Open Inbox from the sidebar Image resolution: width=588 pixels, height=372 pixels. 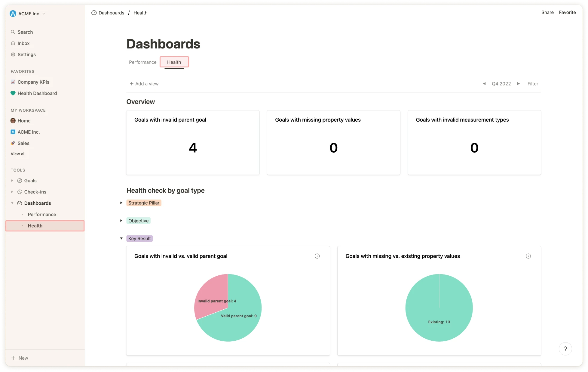click(23, 43)
